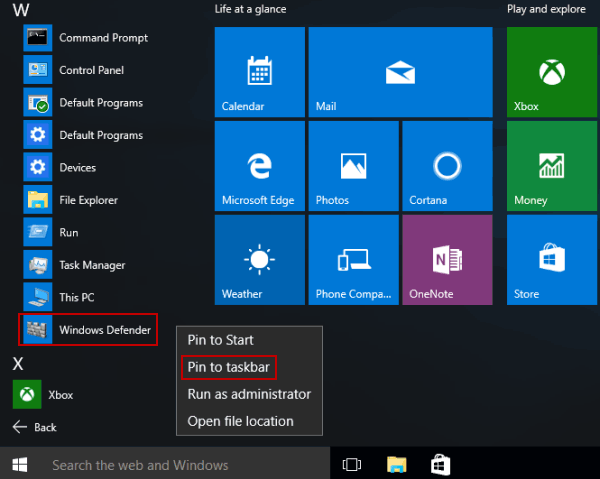Open the OneNote tile
Image resolution: width=600 pixels, height=479 pixels.
point(447,260)
